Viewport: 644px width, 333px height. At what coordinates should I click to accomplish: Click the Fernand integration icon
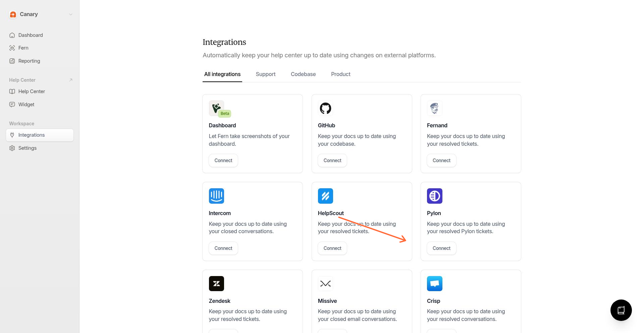[x=434, y=108]
